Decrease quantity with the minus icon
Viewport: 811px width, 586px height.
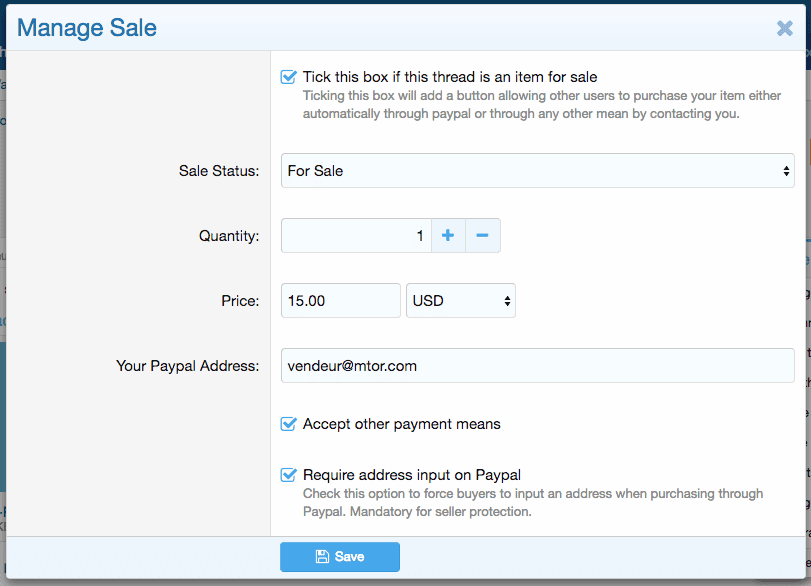482,236
